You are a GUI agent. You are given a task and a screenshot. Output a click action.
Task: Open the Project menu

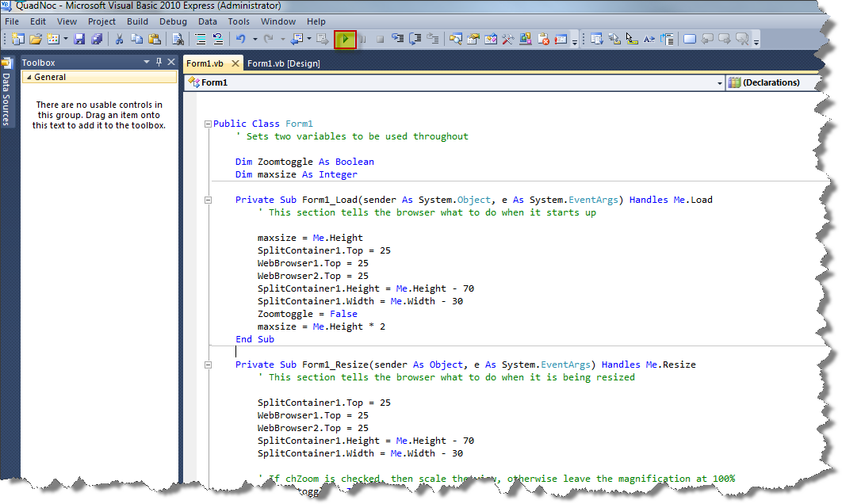coord(101,21)
